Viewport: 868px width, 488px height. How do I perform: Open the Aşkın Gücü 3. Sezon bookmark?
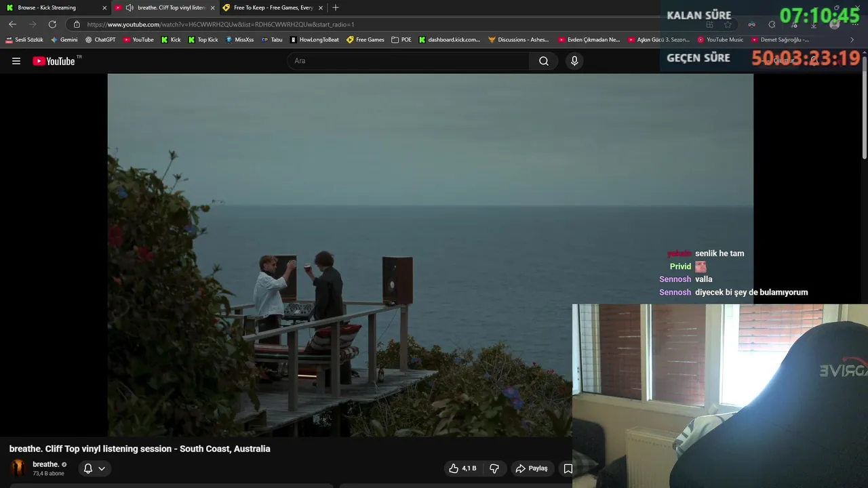(x=658, y=40)
